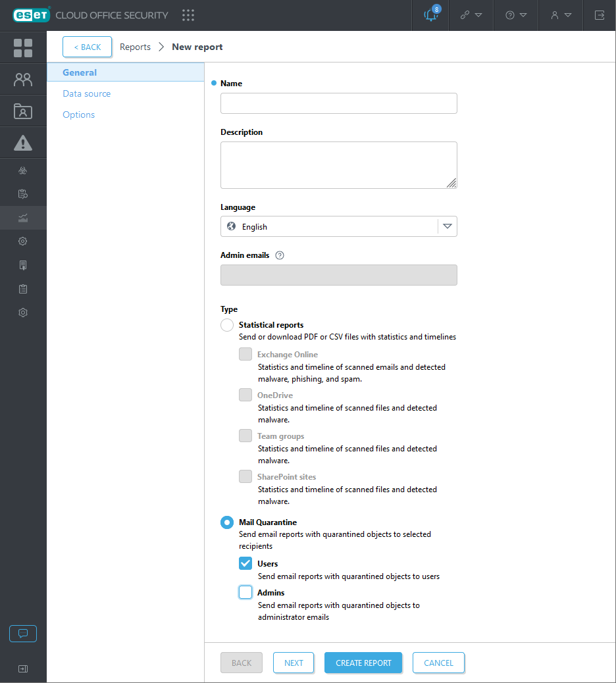
Task: Click the Type section label
Action: click(229, 309)
